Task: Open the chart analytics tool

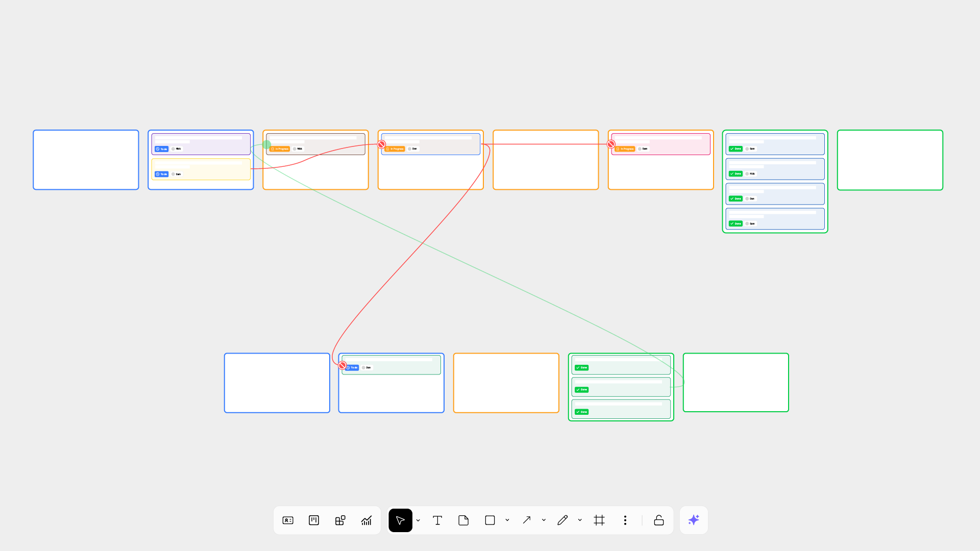Action: (366, 520)
